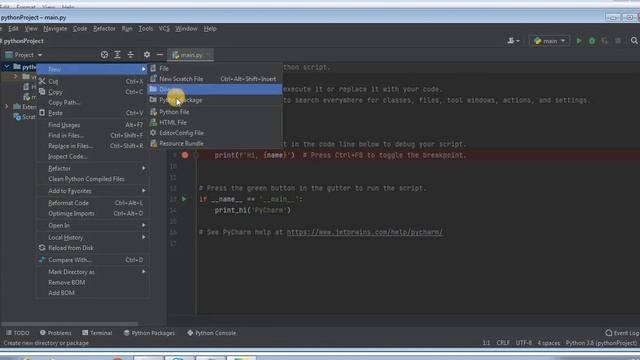640x360 pixels.
Task: Click the Collapse All icon in Project panel
Action: point(130,55)
